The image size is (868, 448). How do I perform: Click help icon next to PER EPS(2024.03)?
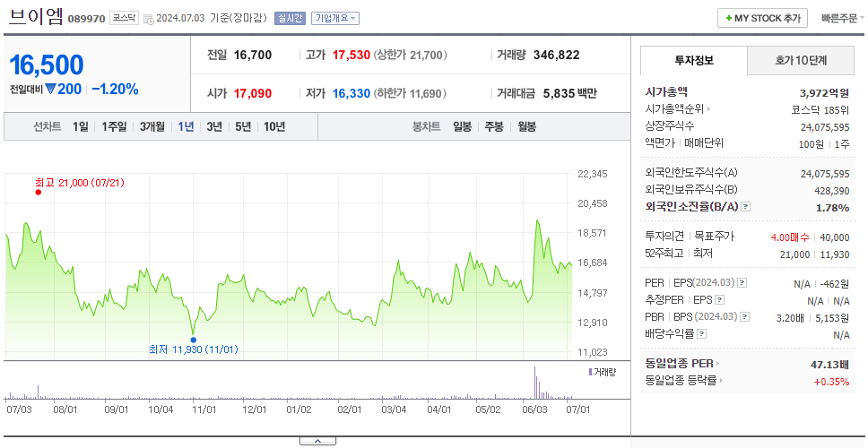click(742, 283)
